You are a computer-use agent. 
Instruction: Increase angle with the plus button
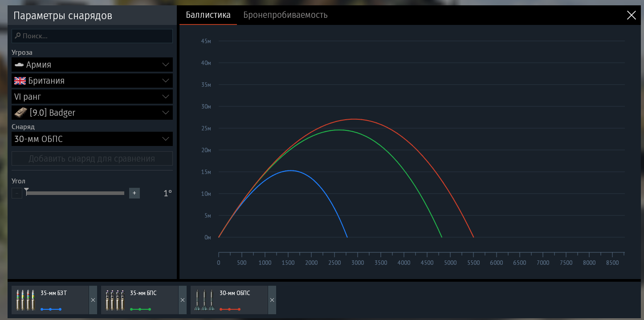135,193
